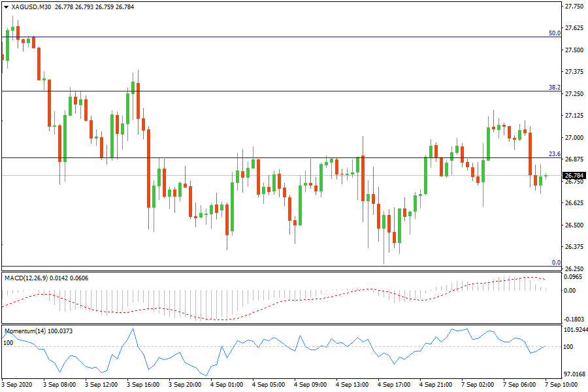Click the Momentum scale value 97.0168
This screenshot has width=588, height=392.
coord(574,374)
